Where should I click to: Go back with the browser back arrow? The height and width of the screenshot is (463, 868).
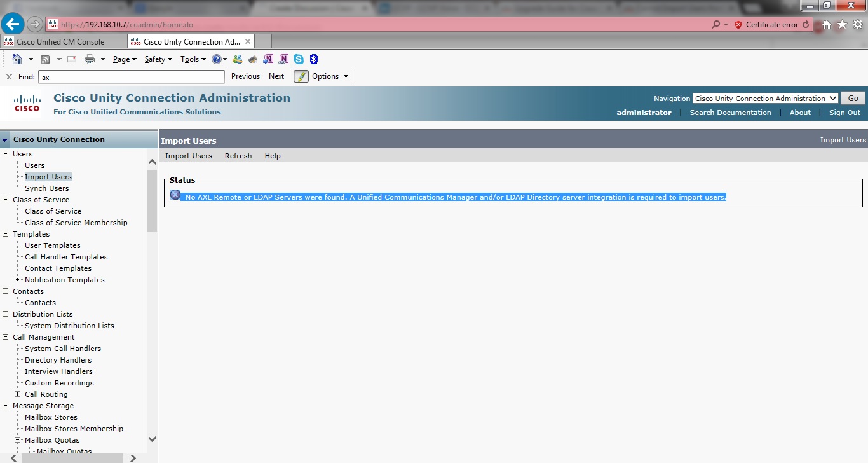13,24
